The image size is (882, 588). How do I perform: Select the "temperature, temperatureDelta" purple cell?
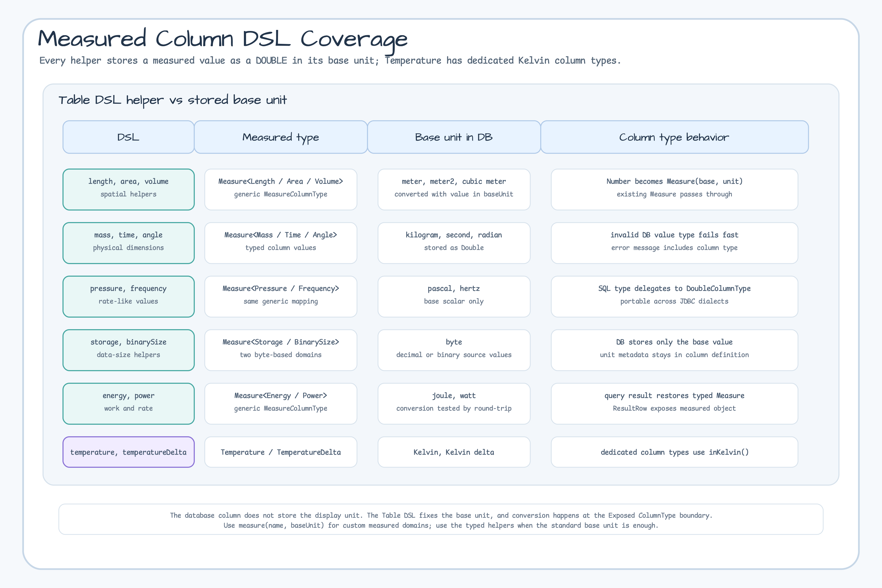128,452
